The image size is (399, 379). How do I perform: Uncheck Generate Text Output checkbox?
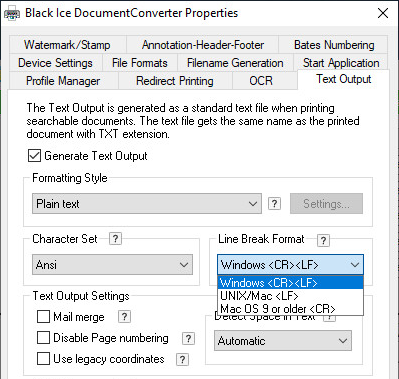tap(34, 156)
